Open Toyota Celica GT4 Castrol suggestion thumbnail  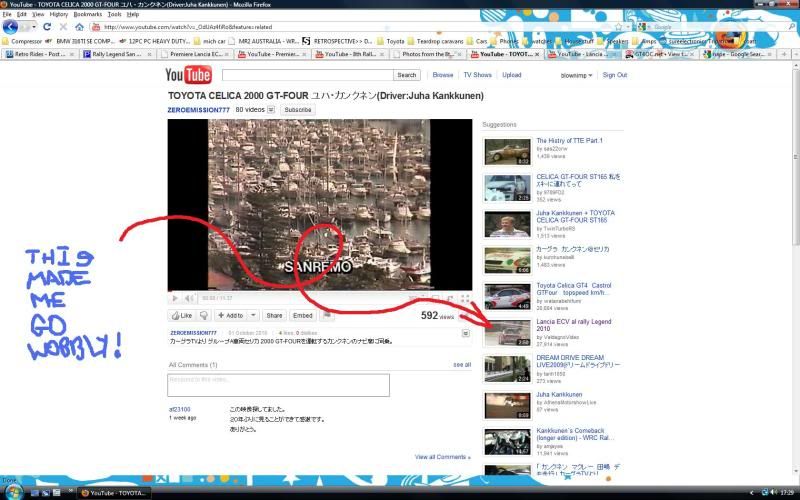click(x=507, y=296)
